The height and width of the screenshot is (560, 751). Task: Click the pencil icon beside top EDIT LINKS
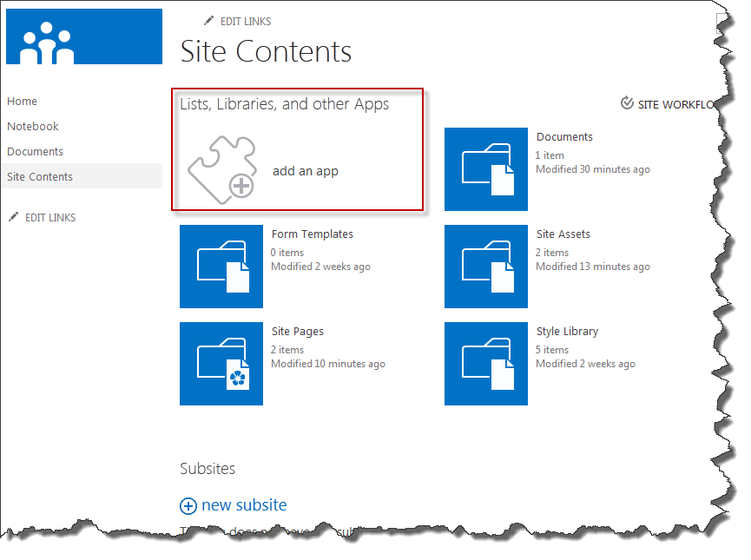(x=208, y=21)
